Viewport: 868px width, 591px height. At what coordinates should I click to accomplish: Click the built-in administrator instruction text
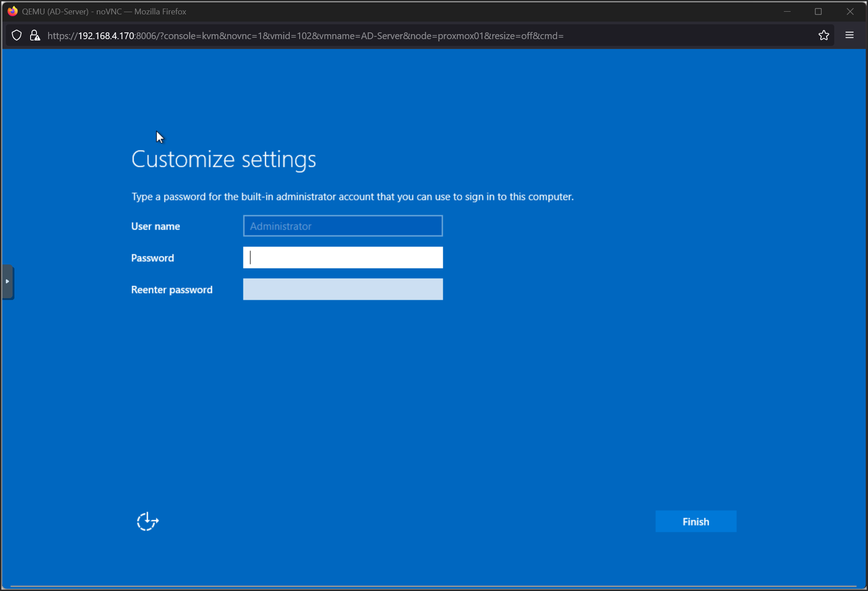(352, 197)
